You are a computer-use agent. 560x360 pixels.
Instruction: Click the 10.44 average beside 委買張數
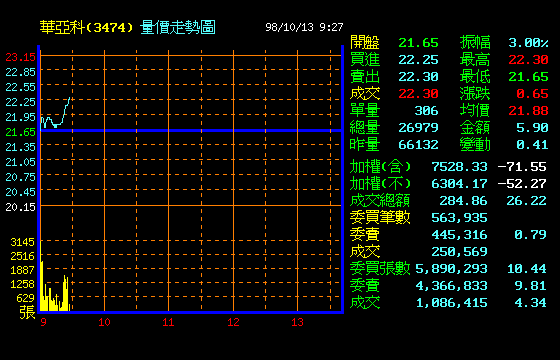click(x=526, y=269)
